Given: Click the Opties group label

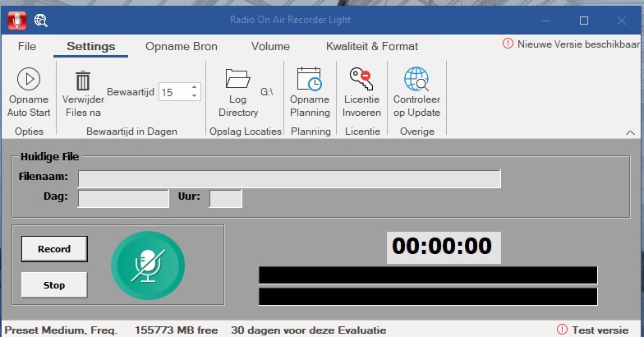Looking at the screenshot, I should tap(29, 132).
